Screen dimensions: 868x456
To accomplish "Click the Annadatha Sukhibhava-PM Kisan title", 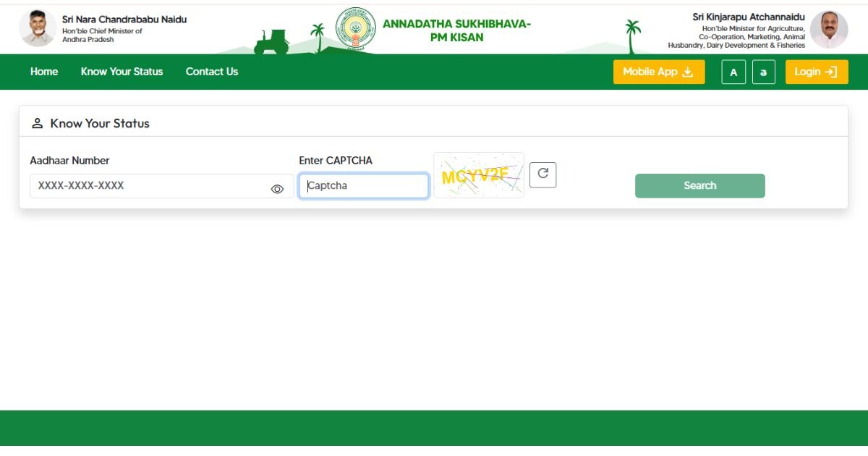I will click(x=456, y=30).
